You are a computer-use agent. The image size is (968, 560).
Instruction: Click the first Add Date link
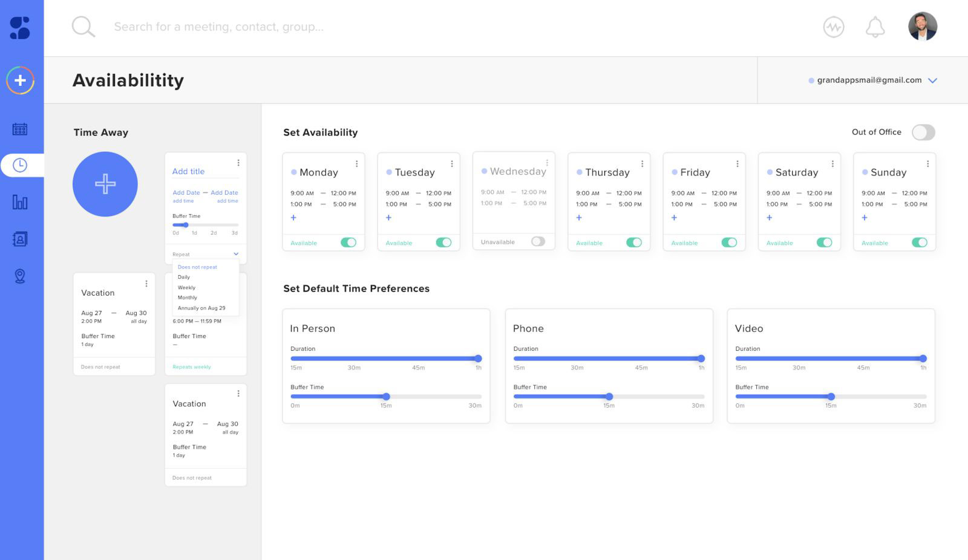pos(186,192)
